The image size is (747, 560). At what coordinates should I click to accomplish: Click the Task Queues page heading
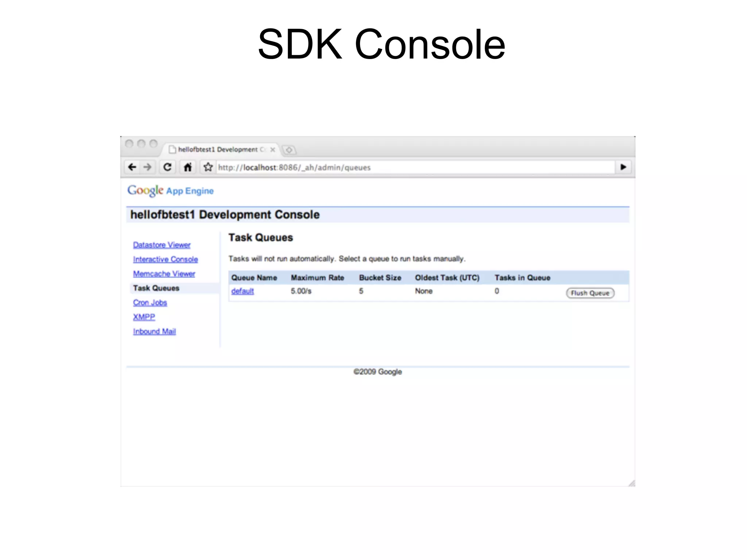tap(260, 238)
